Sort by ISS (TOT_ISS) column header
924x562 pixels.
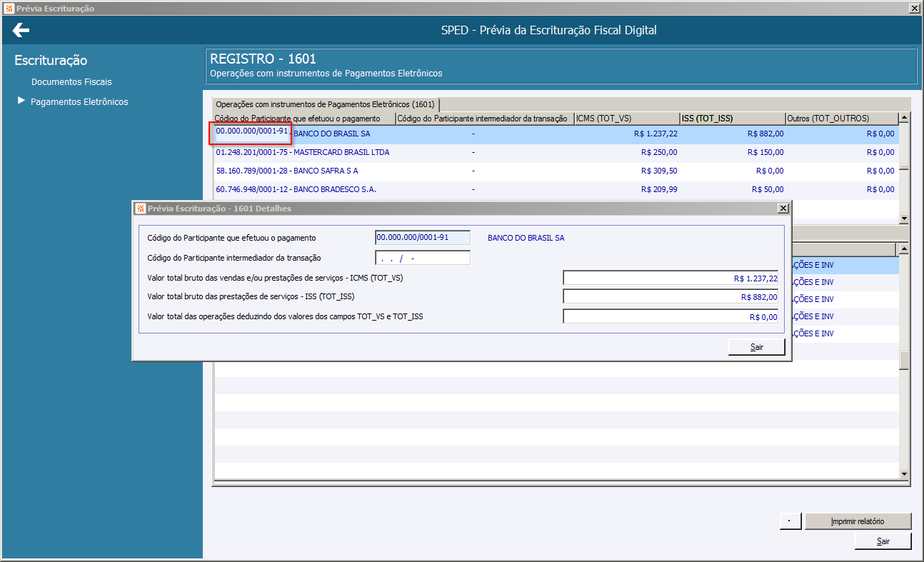pyautogui.click(x=731, y=119)
